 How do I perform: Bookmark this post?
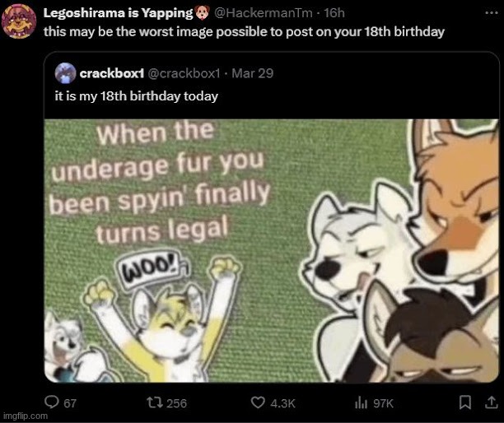point(464,402)
